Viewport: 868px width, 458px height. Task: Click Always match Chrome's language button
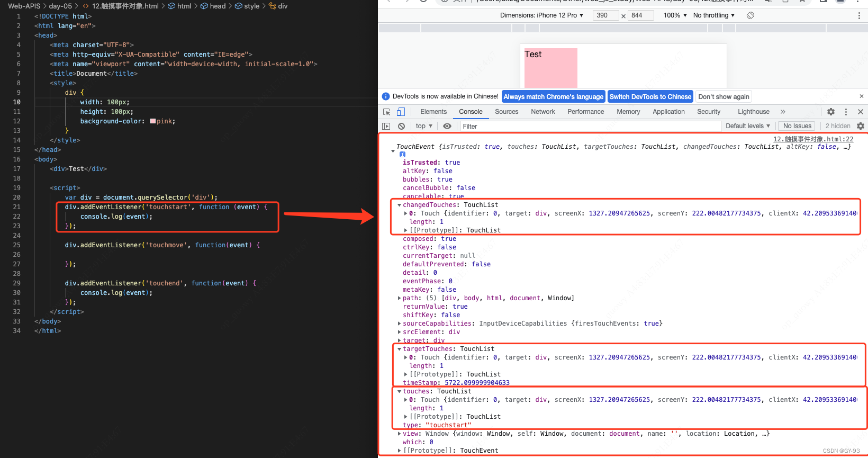click(x=553, y=97)
